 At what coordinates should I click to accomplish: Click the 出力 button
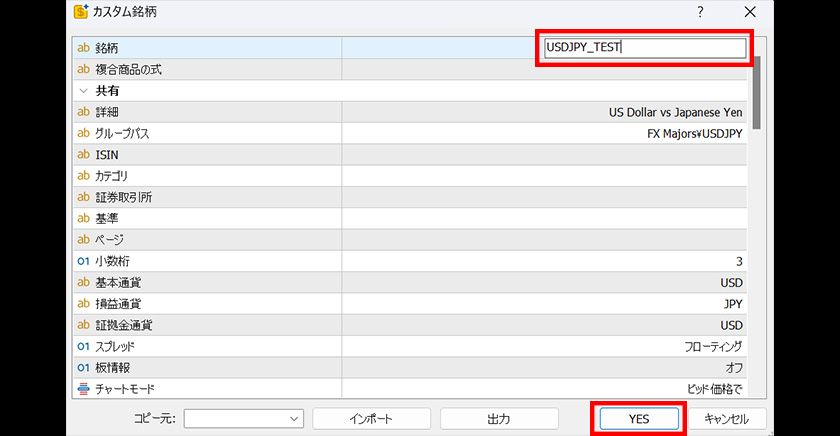point(498,419)
